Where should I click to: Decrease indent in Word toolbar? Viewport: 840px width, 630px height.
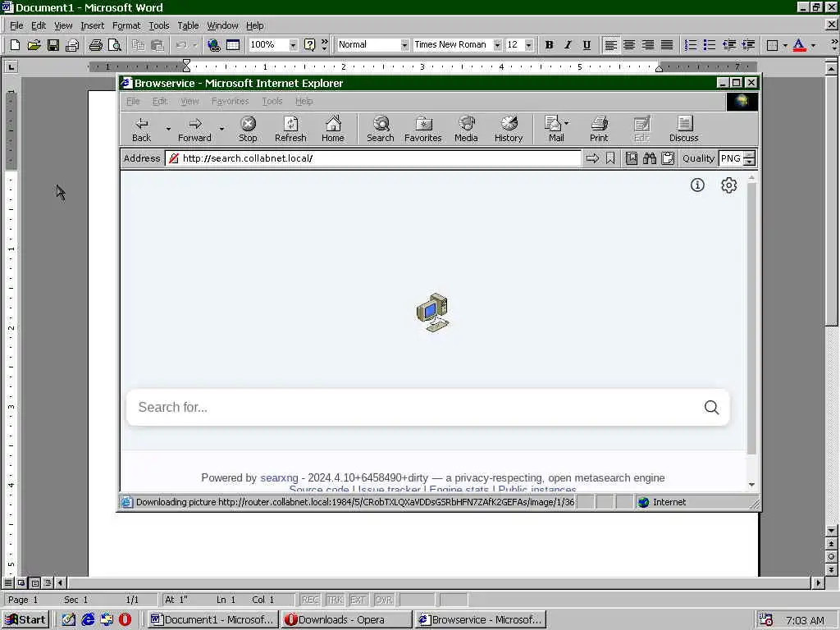click(729, 45)
